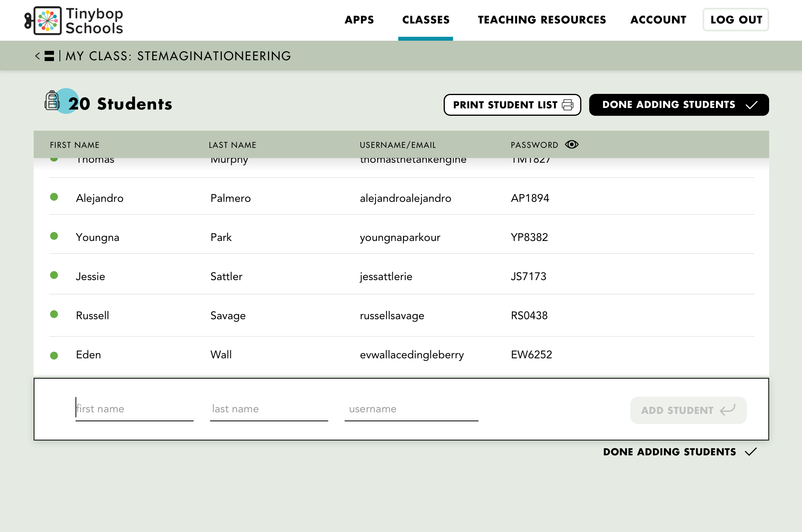802x532 pixels.
Task: Toggle password visibility with the eye icon
Action: tap(572, 144)
